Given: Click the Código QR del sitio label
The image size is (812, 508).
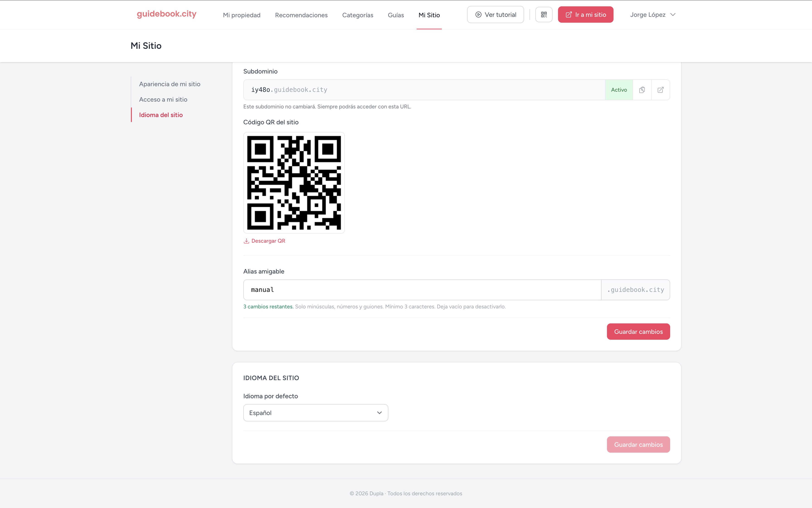Looking at the screenshot, I should (271, 122).
